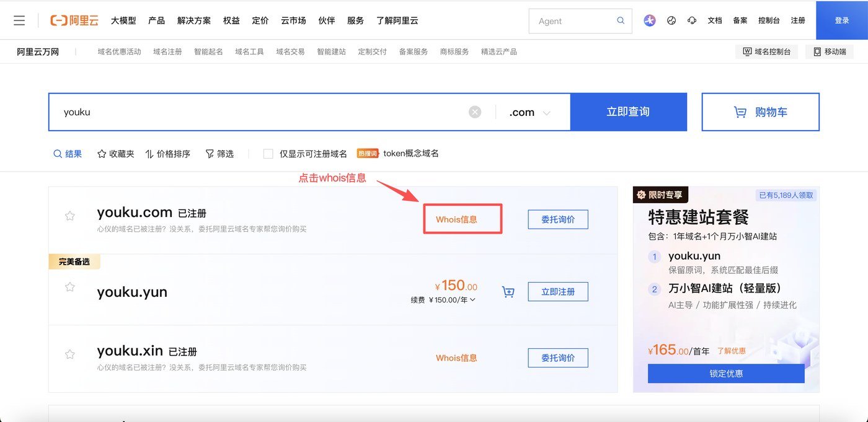
Task: Click the 移动端 phone icon
Action: pos(817,51)
